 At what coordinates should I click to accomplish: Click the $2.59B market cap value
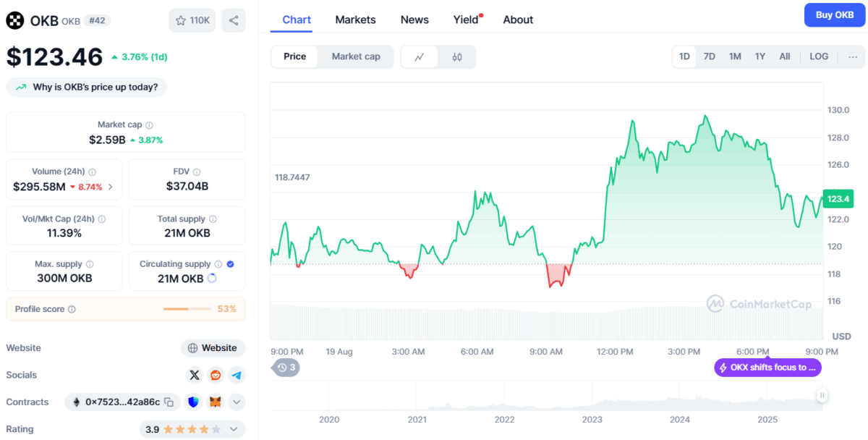click(x=107, y=140)
